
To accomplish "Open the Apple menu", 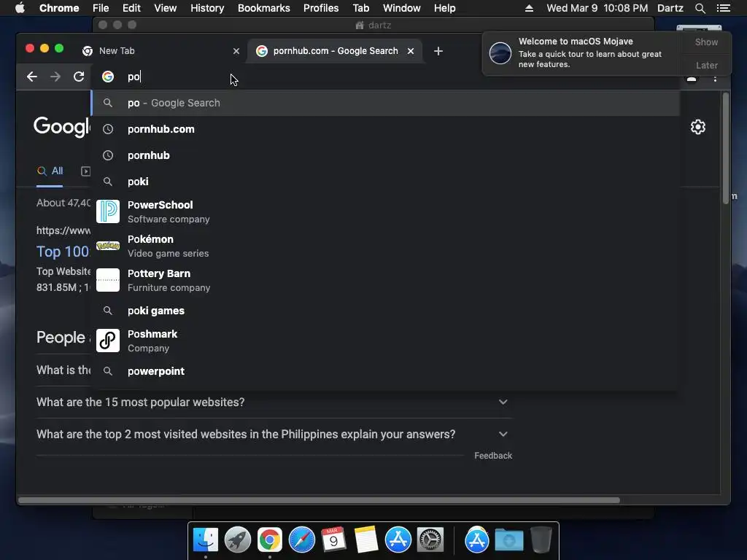I will coord(20,8).
